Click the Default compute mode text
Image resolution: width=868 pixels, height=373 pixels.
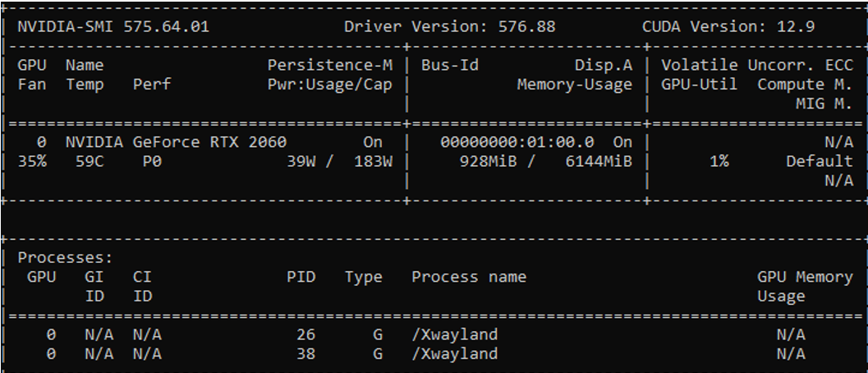click(x=819, y=161)
